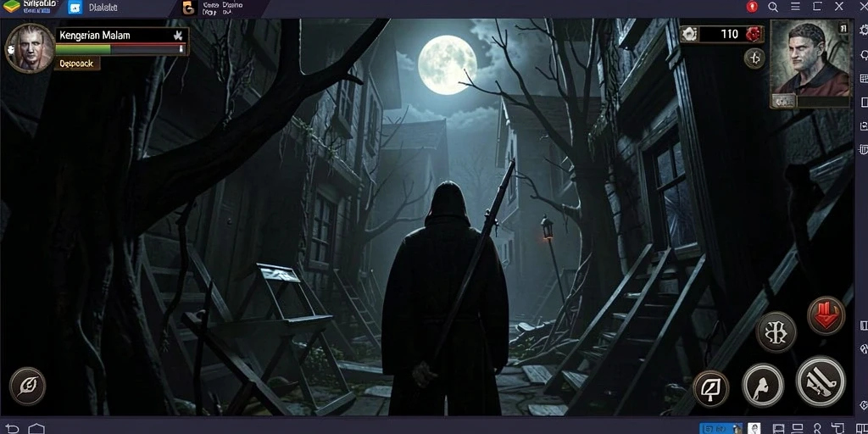The width and height of the screenshot is (868, 434).
Task: Open the hamburger menu in title bar
Action: pyautogui.click(x=795, y=7)
